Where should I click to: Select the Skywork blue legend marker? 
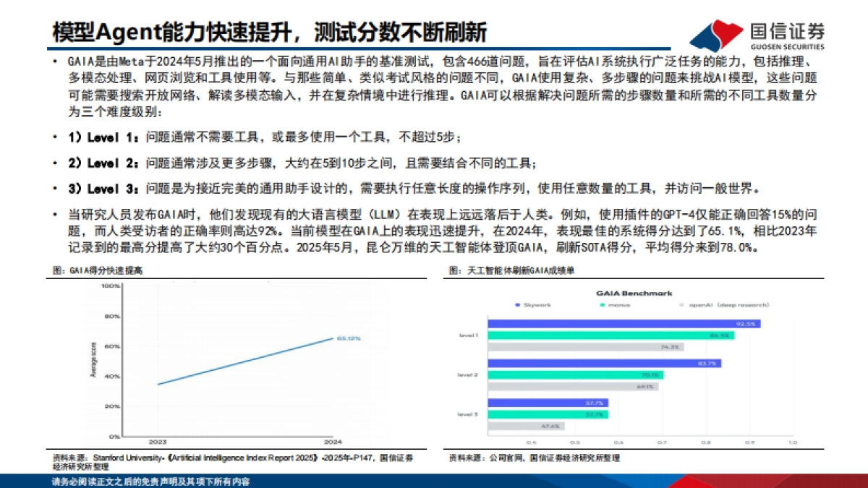pos(516,304)
